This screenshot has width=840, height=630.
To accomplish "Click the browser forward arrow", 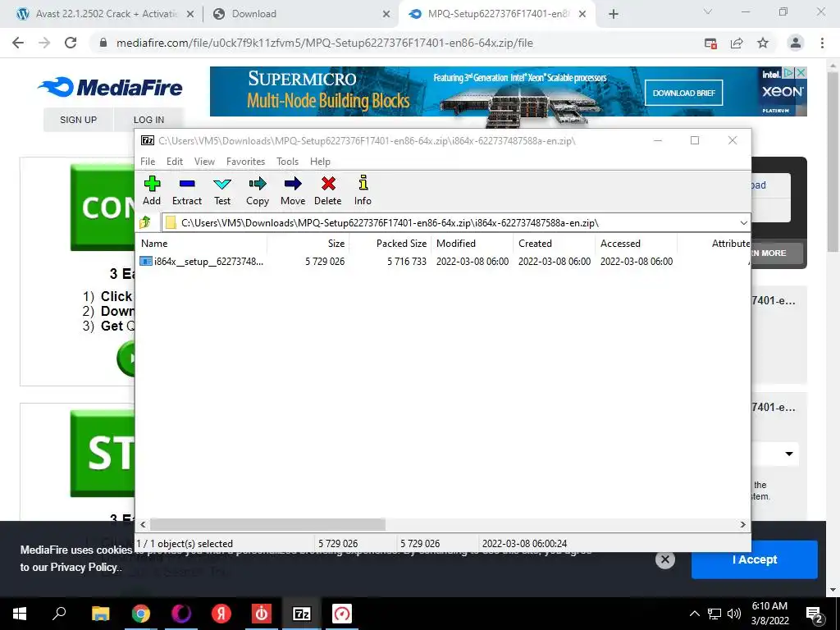I will click(x=44, y=43).
